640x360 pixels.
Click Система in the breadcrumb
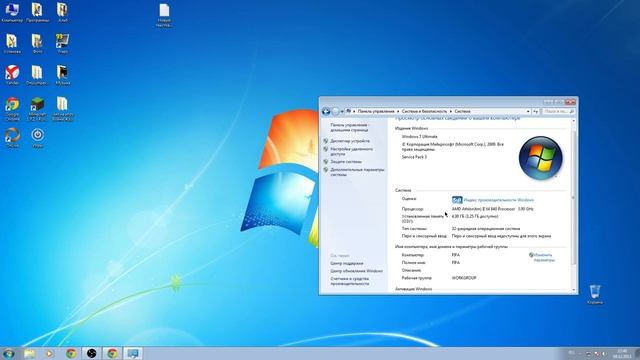(x=462, y=111)
